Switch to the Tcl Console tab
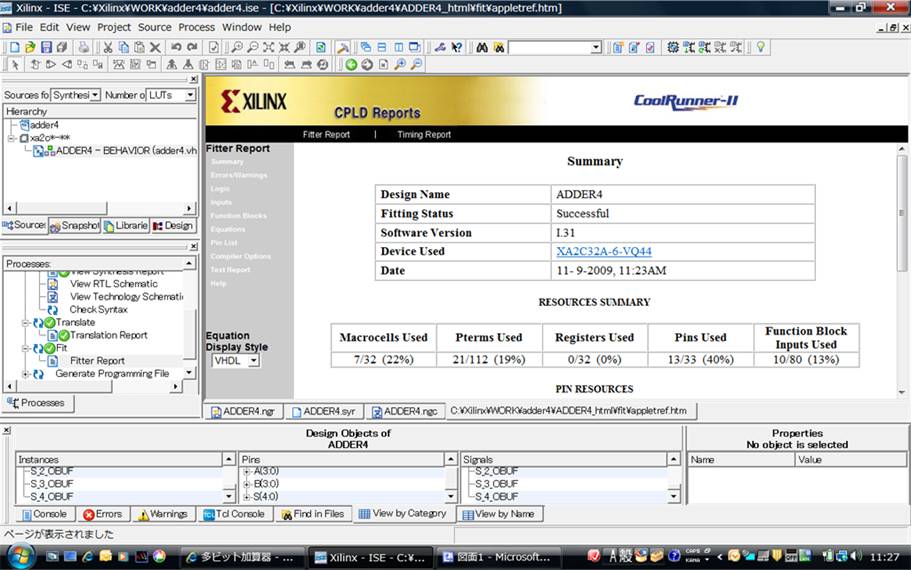The width and height of the screenshot is (911, 570). coord(234,514)
